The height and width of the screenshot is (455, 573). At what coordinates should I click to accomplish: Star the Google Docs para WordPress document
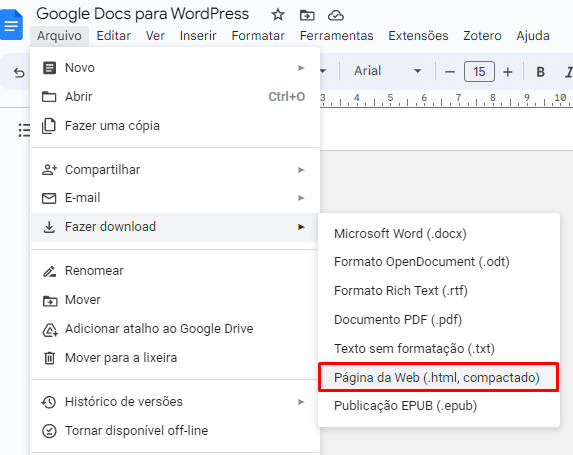point(278,15)
